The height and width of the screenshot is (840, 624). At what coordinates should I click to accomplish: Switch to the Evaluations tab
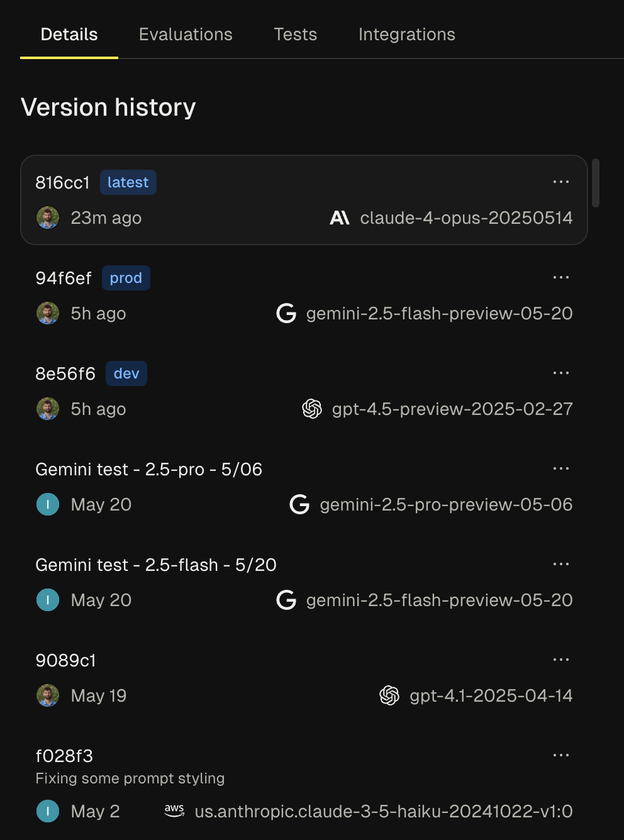186,34
